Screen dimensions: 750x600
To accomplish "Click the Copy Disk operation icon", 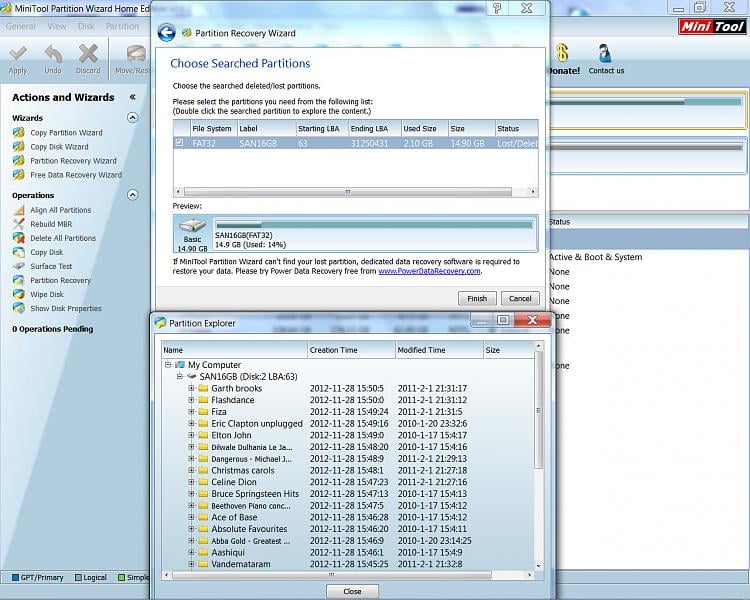I will coord(19,252).
